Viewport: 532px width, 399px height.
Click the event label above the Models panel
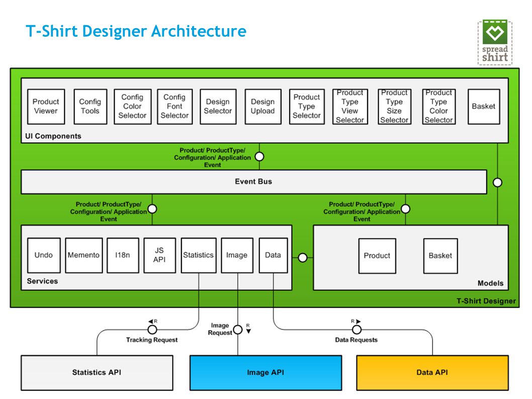point(362,211)
